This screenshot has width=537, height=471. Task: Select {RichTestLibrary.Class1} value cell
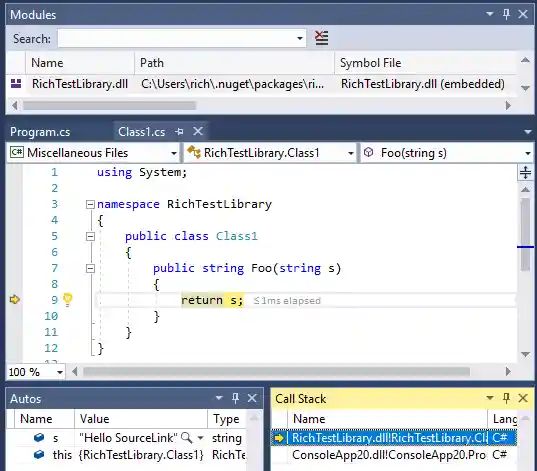coord(141,455)
